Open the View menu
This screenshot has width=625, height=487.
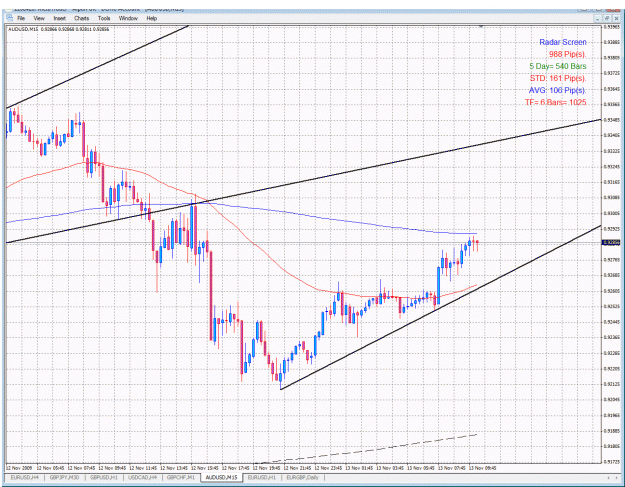(x=39, y=18)
